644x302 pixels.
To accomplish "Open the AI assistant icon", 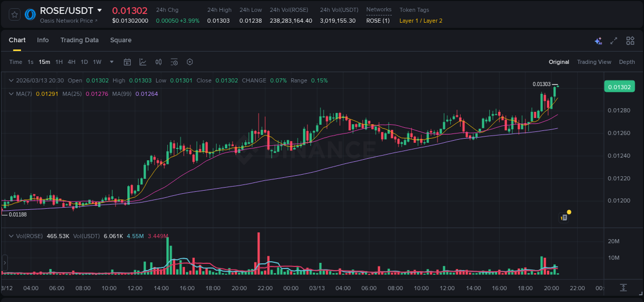I will [x=598, y=40].
